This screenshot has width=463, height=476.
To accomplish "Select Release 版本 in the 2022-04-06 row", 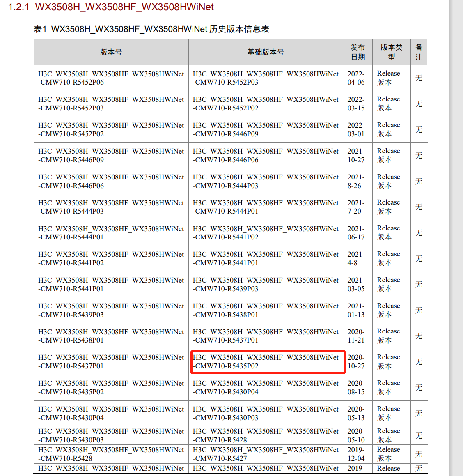I will (x=389, y=78).
